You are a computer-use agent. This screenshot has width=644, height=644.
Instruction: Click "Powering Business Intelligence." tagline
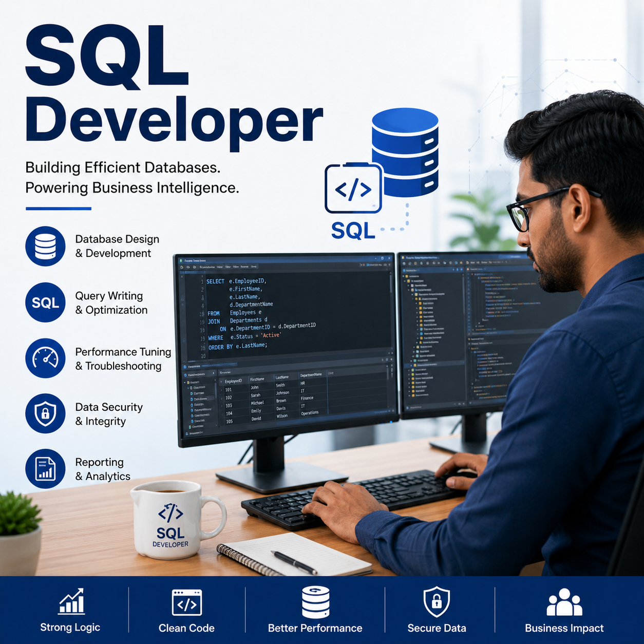(132, 187)
